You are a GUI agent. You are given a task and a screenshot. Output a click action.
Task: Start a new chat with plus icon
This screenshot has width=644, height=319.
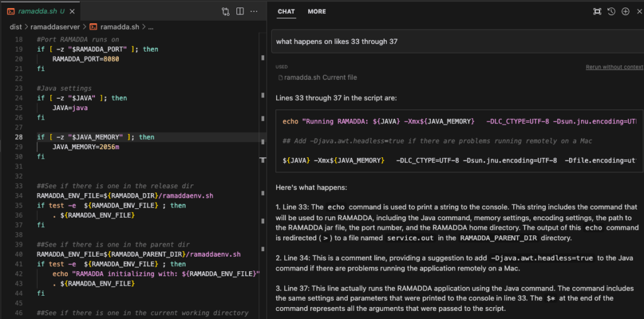pyautogui.click(x=625, y=11)
